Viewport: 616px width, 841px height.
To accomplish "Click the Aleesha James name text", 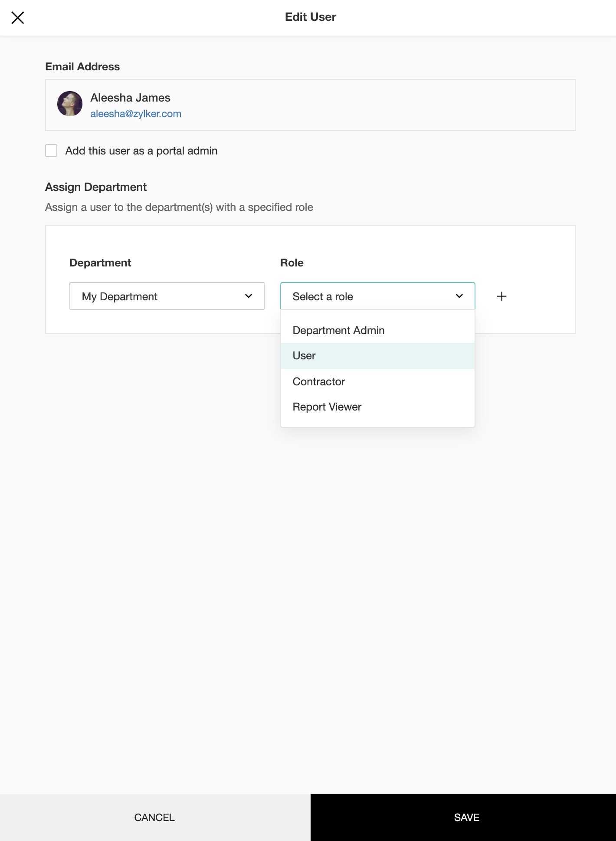I will tap(130, 98).
